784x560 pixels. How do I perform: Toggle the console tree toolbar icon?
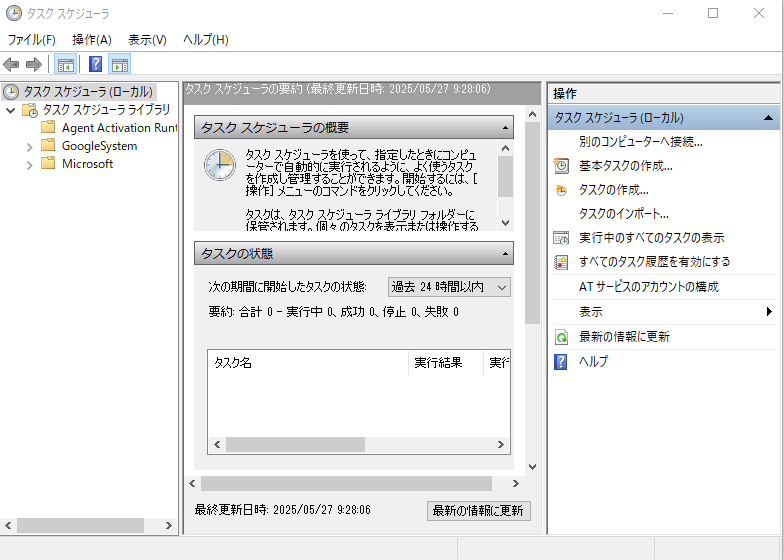coord(65,65)
